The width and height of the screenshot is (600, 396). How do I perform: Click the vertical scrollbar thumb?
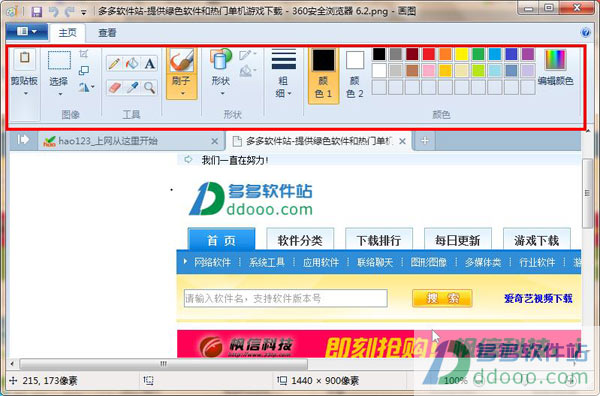[587, 193]
